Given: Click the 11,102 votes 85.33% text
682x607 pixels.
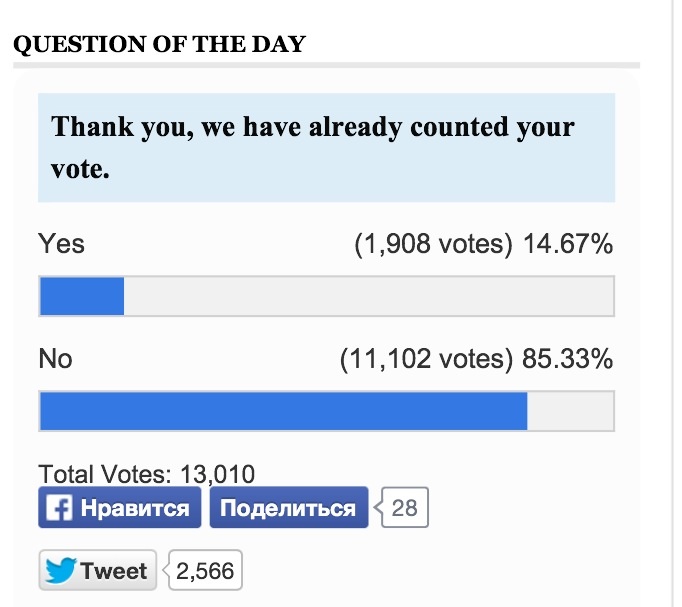Looking at the screenshot, I should click(x=476, y=359).
